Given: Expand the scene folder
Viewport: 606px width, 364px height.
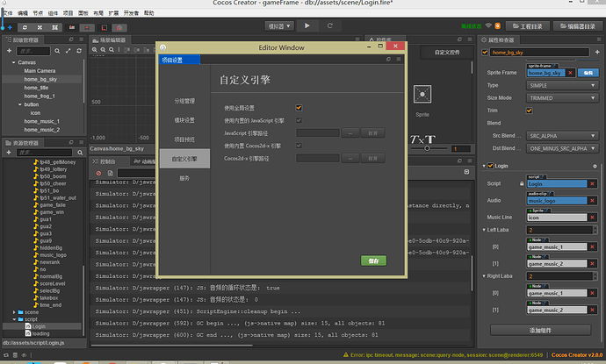Looking at the screenshot, I should point(14,312).
